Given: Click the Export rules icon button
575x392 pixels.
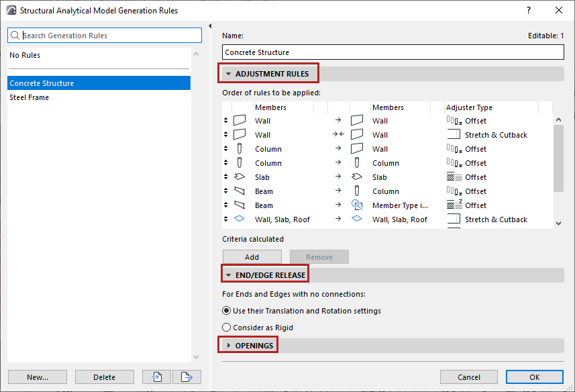Looking at the screenshot, I should (x=187, y=377).
